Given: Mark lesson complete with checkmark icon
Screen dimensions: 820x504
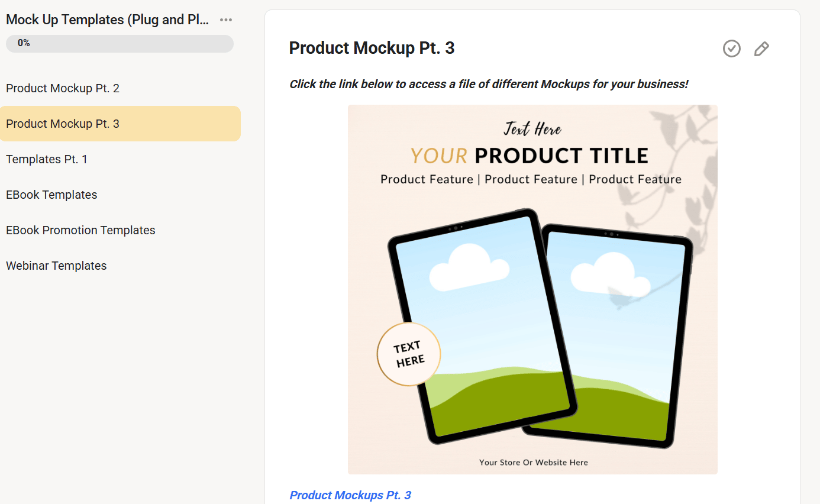Looking at the screenshot, I should click(732, 49).
